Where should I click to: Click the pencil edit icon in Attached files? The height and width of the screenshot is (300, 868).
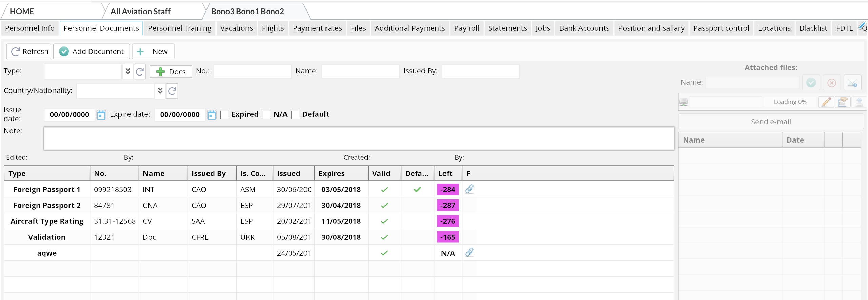[x=826, y=102]
